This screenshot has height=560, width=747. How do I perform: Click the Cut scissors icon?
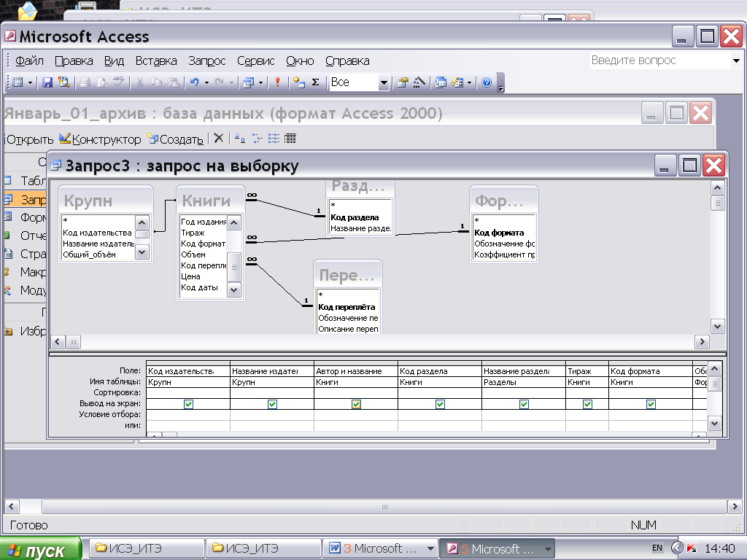click(x=139, y=82)
